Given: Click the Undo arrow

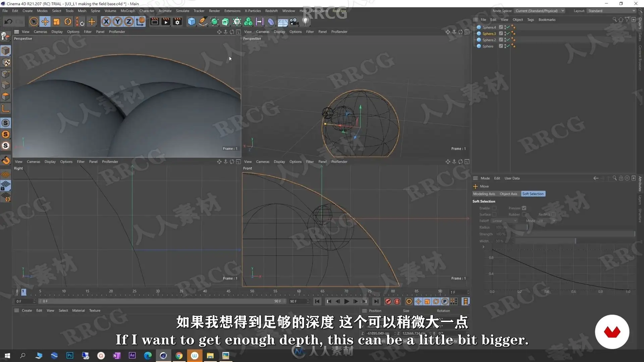Looking at the screenshot, I should point(8,22).
